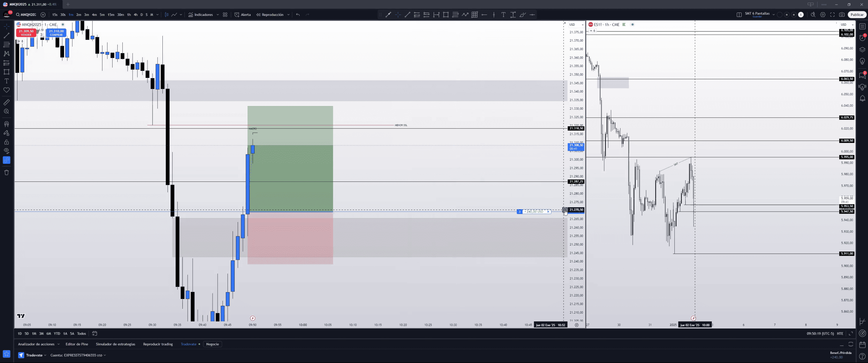868x363 pixels.
Task: Click the undo arrow in the top toolbar
Action: (298, 15)
